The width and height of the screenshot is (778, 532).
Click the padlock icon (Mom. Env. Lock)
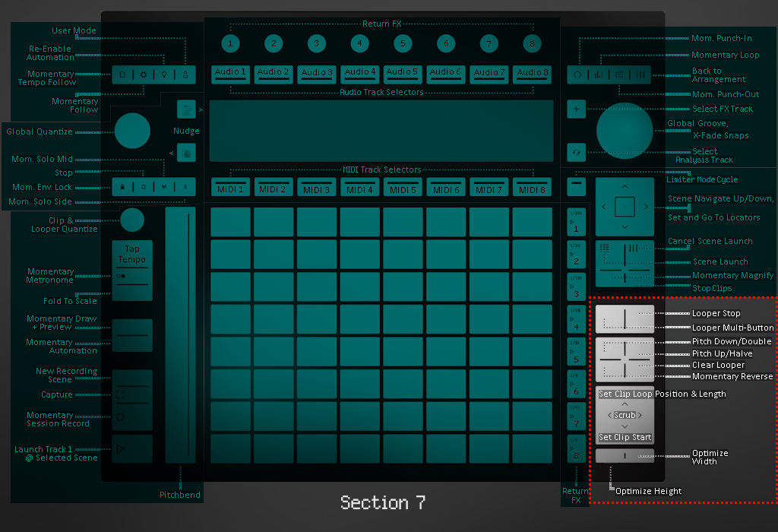[x=123, y=186]
